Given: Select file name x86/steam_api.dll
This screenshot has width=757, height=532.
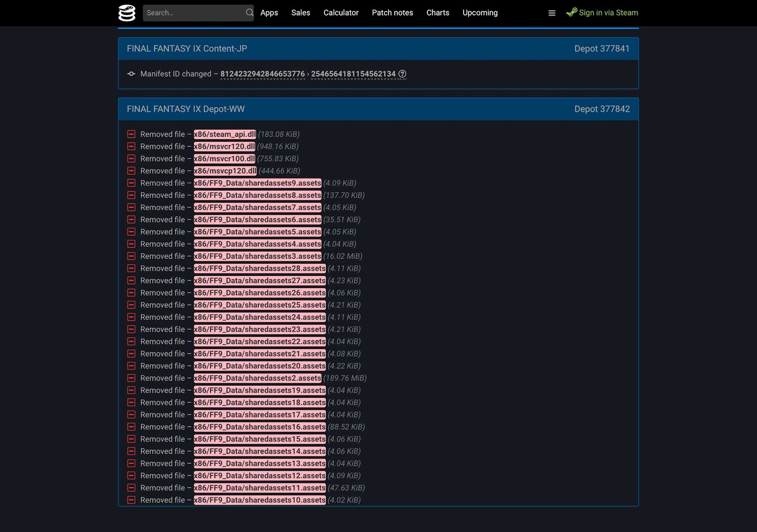Looking at the screenshot, I should pos(225,134).
